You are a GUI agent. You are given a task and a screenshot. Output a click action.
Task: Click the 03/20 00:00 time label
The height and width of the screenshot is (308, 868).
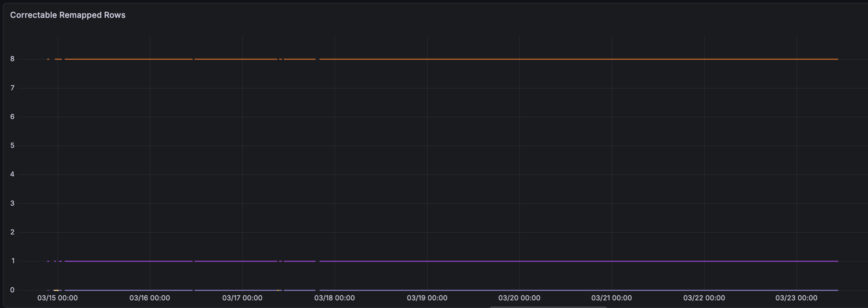point(519,298)
